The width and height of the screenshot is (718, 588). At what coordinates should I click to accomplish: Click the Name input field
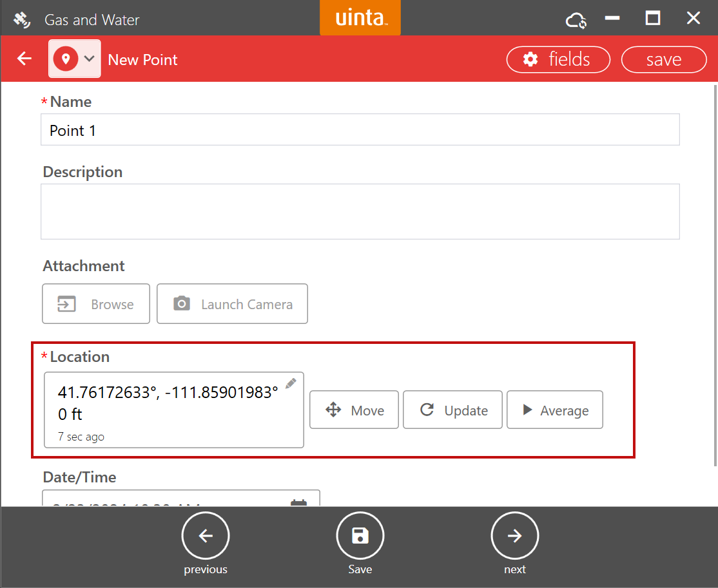click(360, 130)
